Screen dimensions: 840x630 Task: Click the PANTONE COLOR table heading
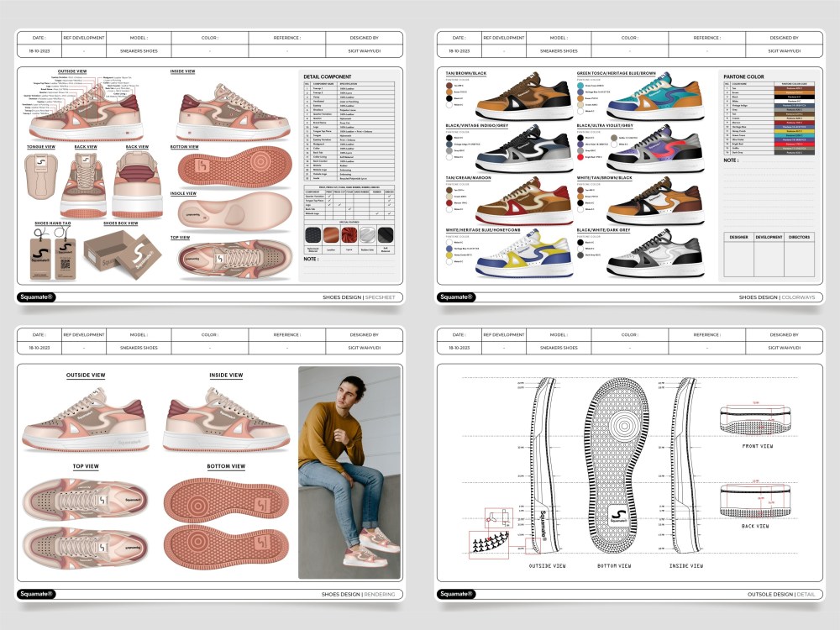tap(743, 76)
